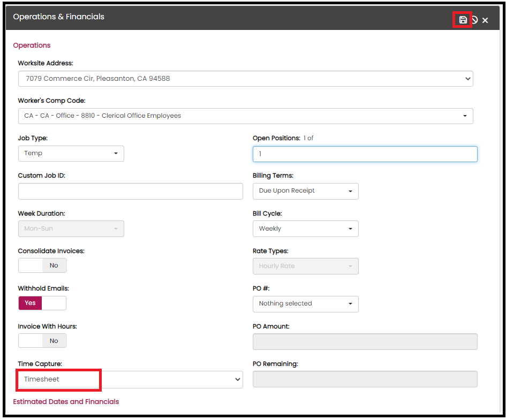Toggle the Consolidate Invoices switch
The height and width of the screenshot is (420, 506).
(42, 265)
